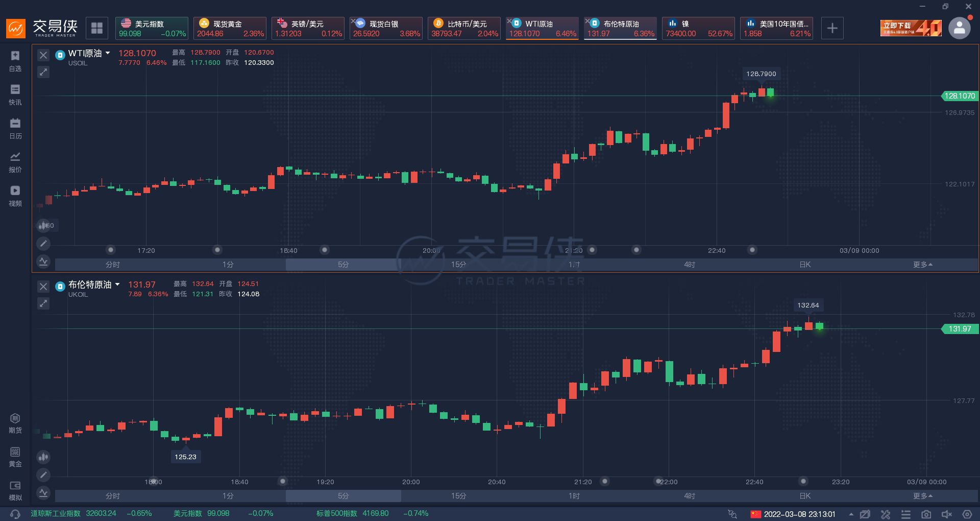980x521 pixels.
Task: Select the drawing pencil tool in 布伦特原油 chart
Action: [x=43, y=475]
